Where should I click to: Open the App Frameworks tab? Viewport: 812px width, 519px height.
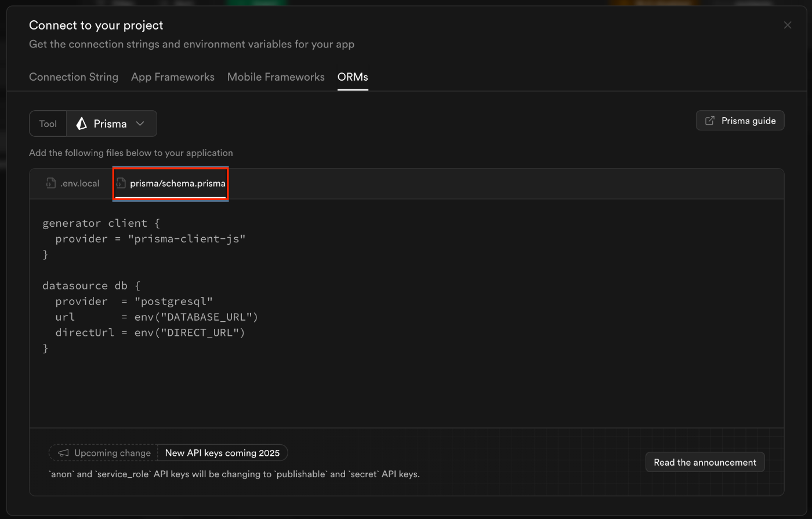(172, 77)
